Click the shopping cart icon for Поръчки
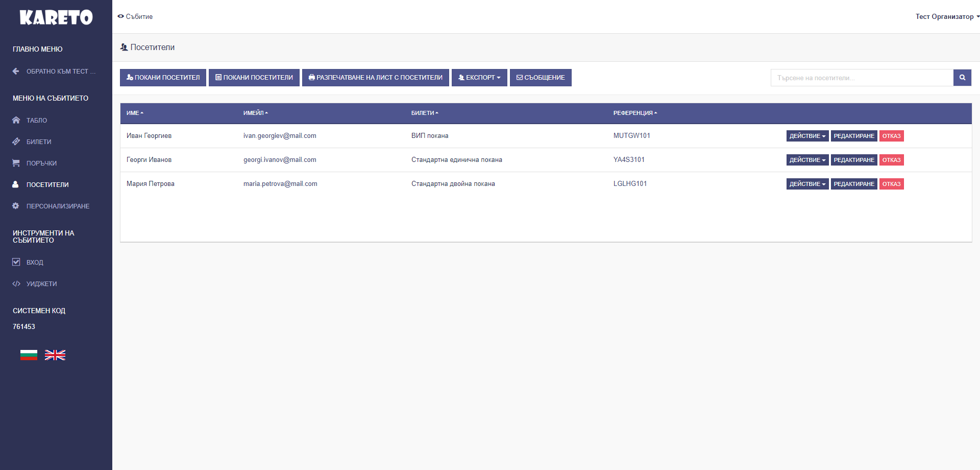980x470 pixels. click(x=16, y=163)
